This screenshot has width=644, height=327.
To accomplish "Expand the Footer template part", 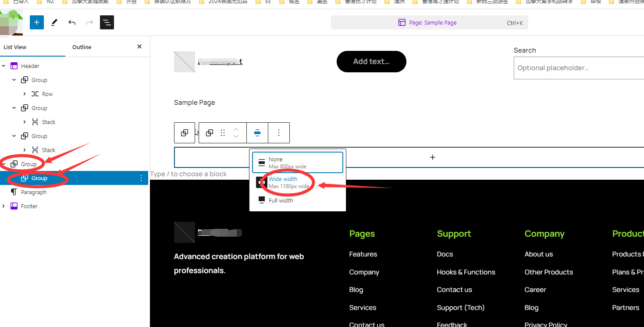I will 4,206.
